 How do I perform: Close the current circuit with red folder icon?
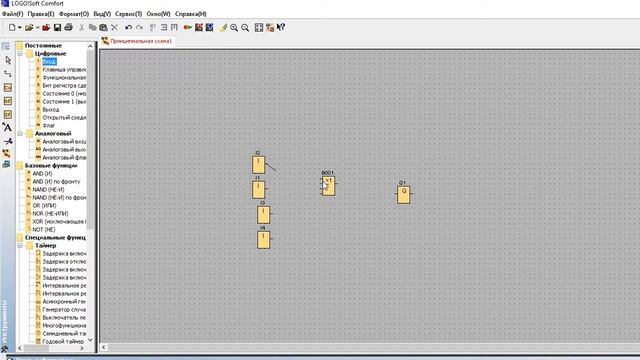tap(46, 27)
